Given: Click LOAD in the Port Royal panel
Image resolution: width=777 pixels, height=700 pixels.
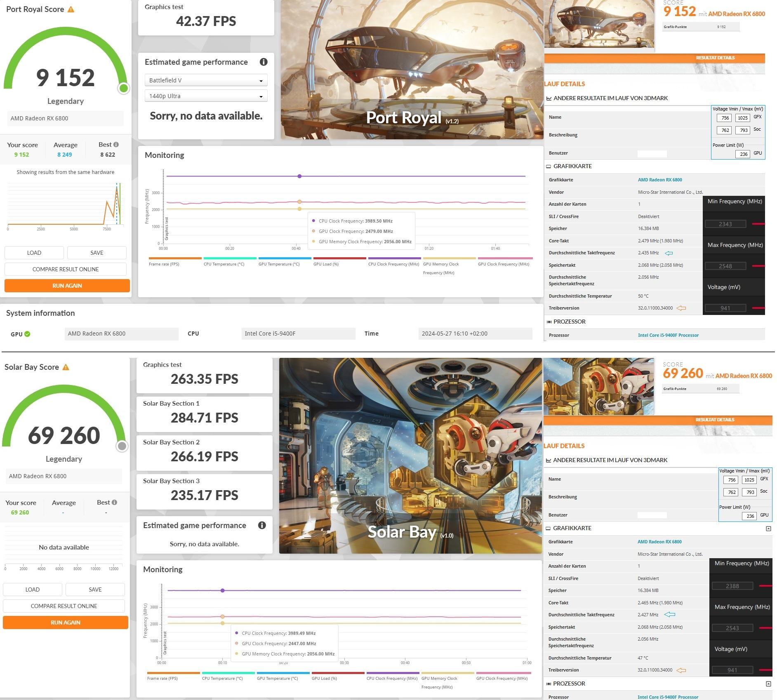Looking at the screenshot, I should point(34,253).
